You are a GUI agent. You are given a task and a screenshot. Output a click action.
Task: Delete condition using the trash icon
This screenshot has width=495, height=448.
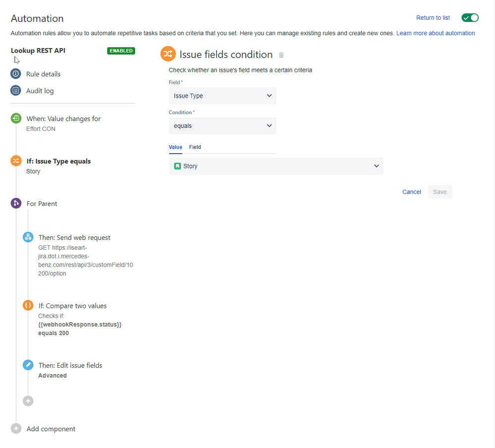[281, 55]
